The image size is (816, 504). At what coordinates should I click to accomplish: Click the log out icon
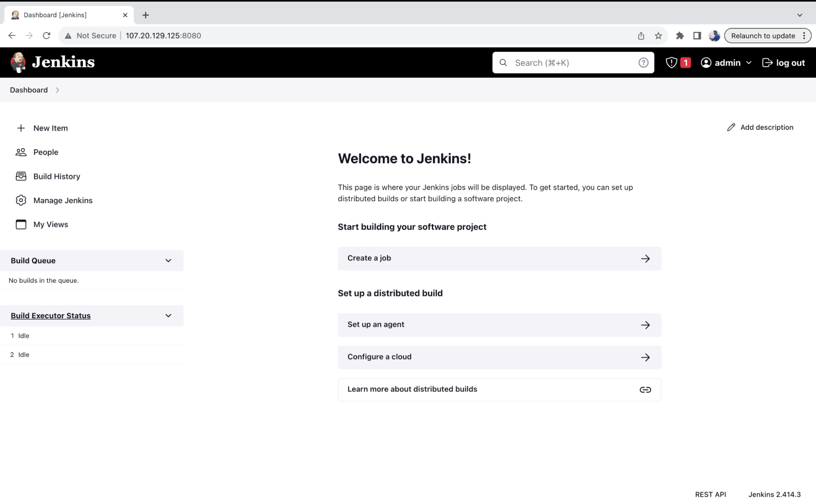(x=768, y=62)
